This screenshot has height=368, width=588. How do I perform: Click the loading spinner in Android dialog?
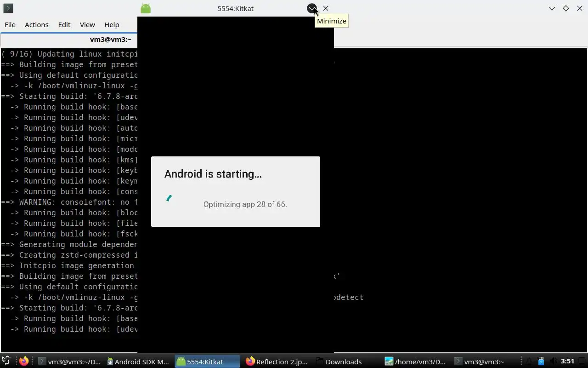(x=169, y=198)
